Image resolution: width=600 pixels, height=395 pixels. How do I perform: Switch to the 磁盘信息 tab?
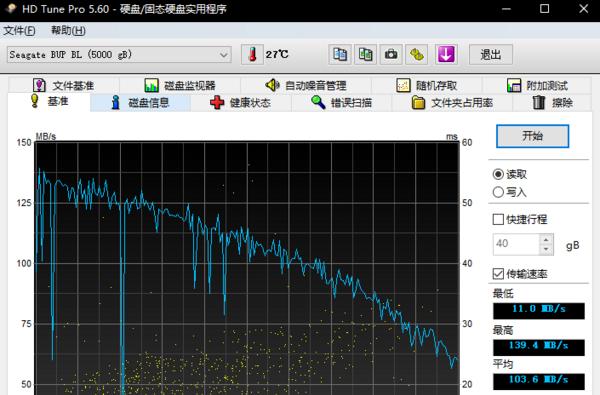tap(140, 103)
